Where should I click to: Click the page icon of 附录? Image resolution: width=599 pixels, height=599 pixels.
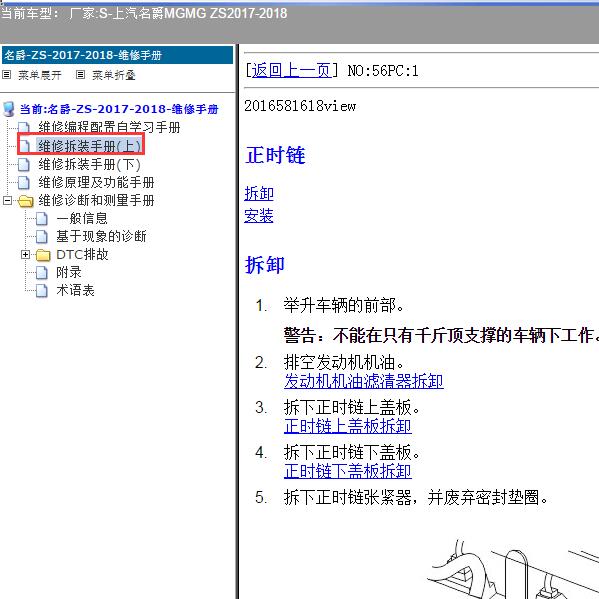(42, 273)
